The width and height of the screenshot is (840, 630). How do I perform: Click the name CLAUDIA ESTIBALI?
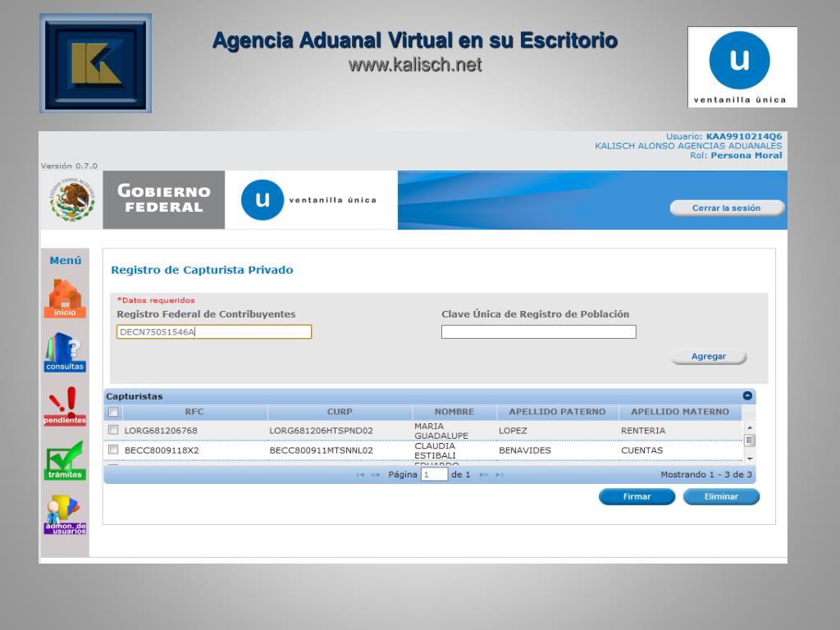(435, 450)
